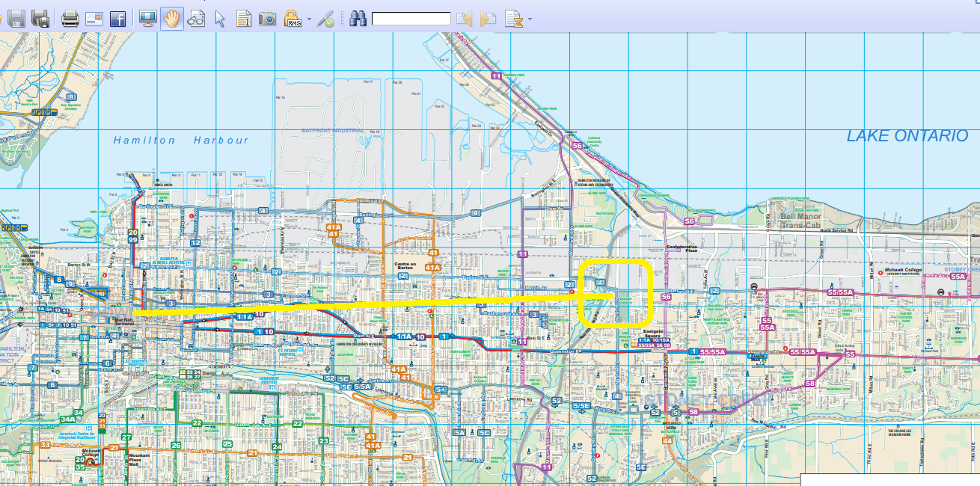
Task: Click the LAKE ONTARIO map label
Action: pos(907,135)
